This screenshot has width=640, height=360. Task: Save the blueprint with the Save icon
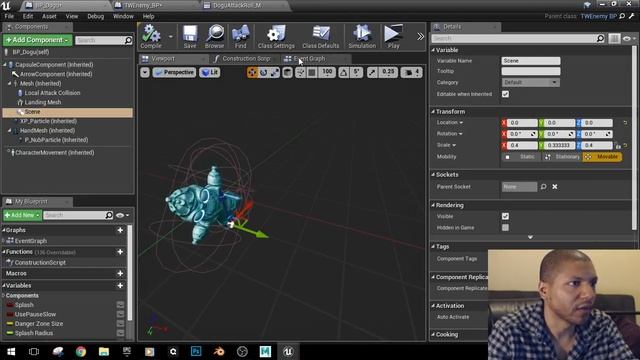tap(190, 36)
